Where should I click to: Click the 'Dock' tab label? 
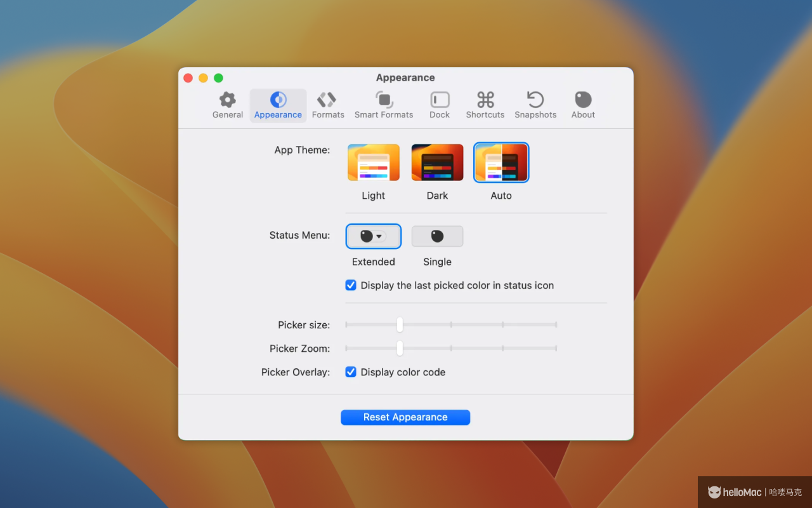(440, 115)
